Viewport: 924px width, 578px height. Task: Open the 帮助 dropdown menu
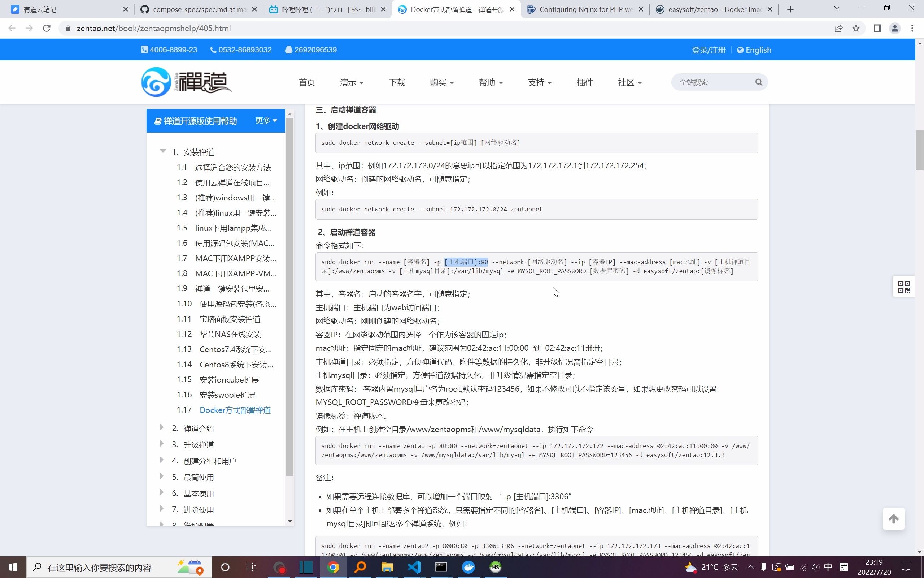pos(491,83)
